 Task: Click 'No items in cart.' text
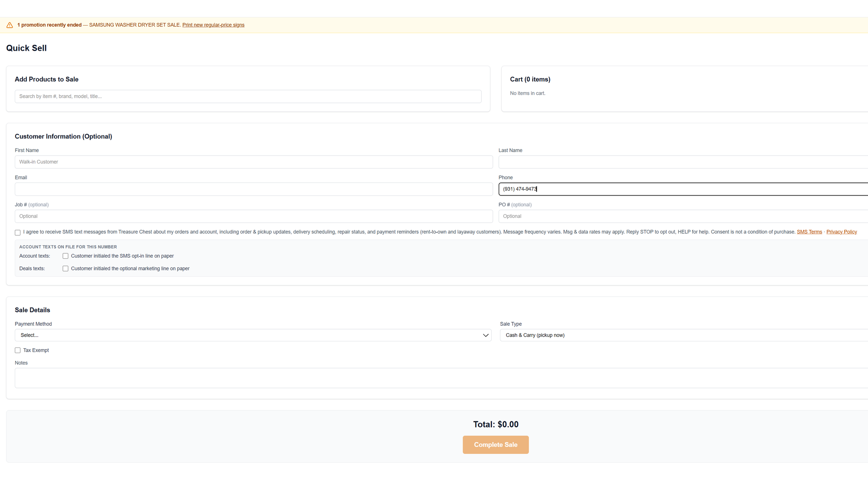coord(527,93)
